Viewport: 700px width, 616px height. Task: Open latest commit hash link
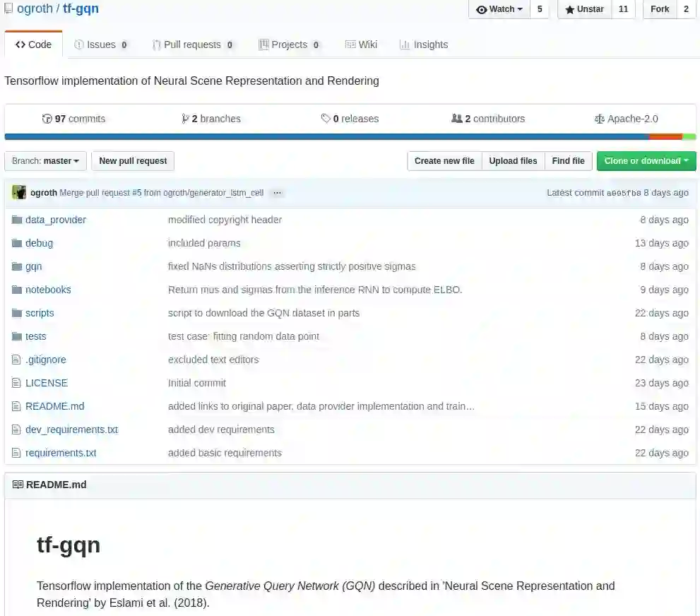click(624, 193)
